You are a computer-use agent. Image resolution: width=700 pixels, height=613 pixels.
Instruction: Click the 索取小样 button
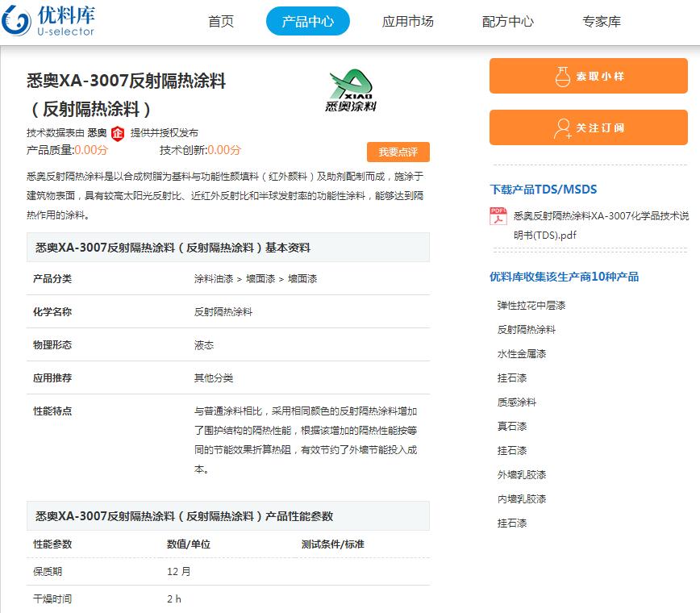click(x=589, y=76)
